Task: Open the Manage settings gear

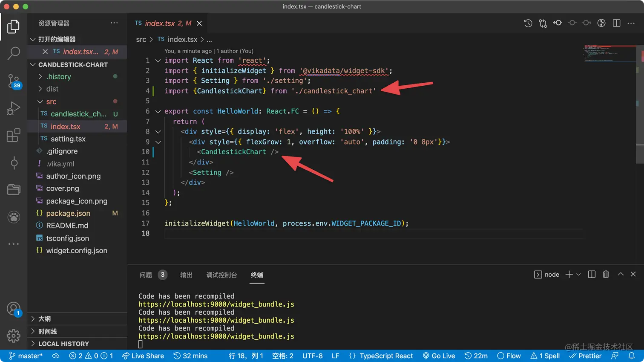Action: click(x=13, y=336)
